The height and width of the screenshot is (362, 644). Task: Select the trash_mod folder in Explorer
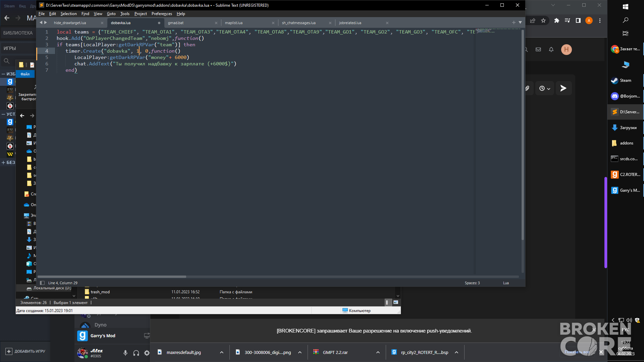[100, 292]
